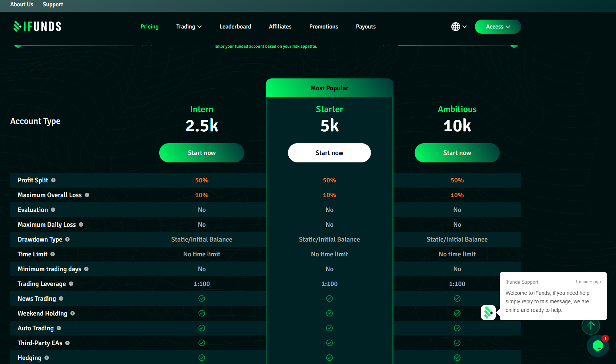Image resolution: width=616 pixels, height=364 pixels.
Task: Show info tooltip for News Trading
Action: 61,299
